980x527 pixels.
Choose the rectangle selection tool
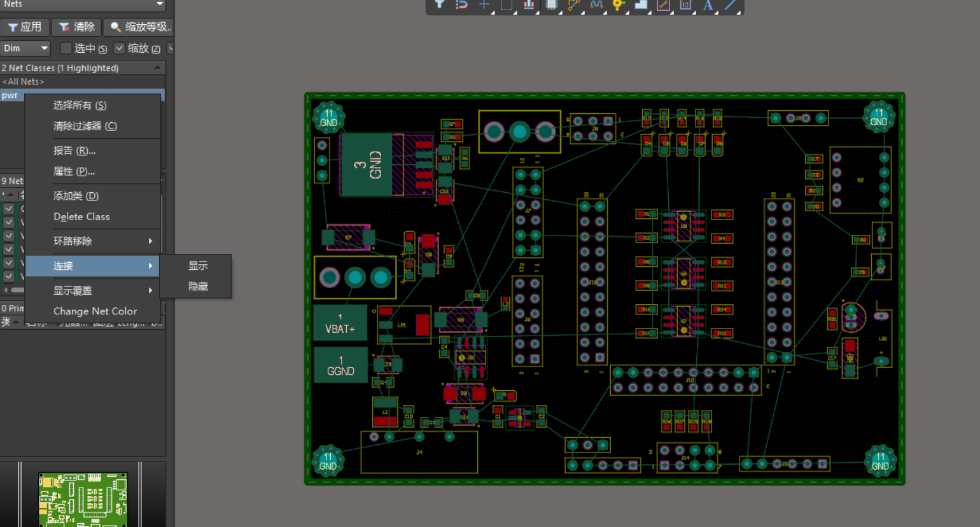(x=507, y=4)
